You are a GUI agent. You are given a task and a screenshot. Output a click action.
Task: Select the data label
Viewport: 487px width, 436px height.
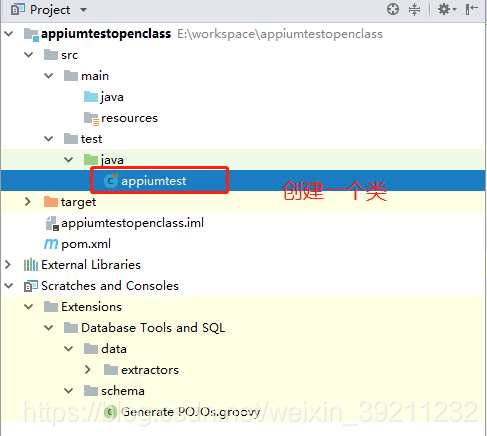tap(114, 349)
